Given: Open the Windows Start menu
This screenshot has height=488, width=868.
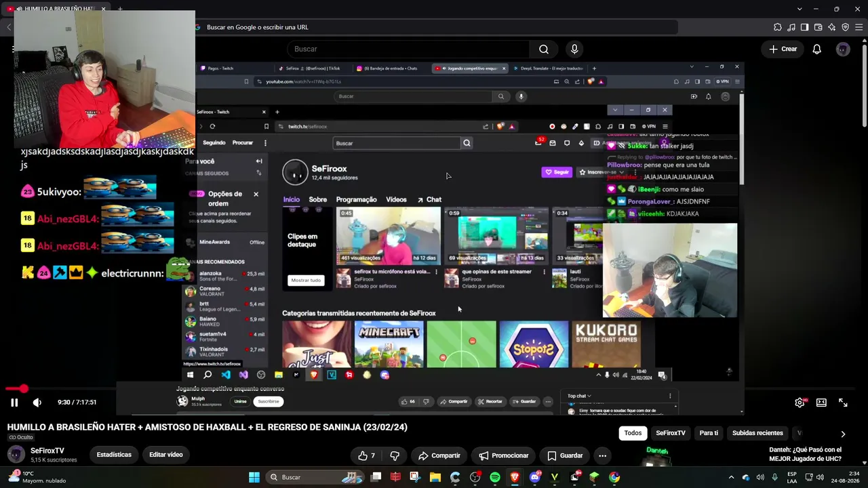Looking at the screenshot, I should click(x=254, y=477).
